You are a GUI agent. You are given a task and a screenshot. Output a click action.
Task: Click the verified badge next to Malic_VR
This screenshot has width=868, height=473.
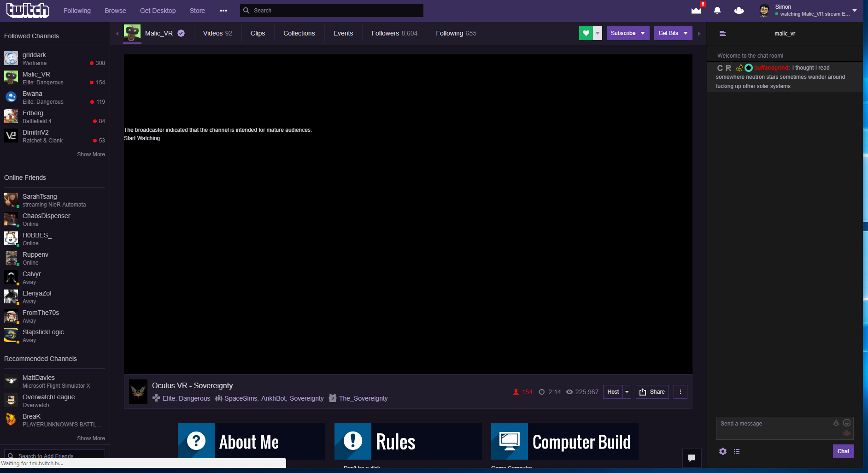(181, 33)
